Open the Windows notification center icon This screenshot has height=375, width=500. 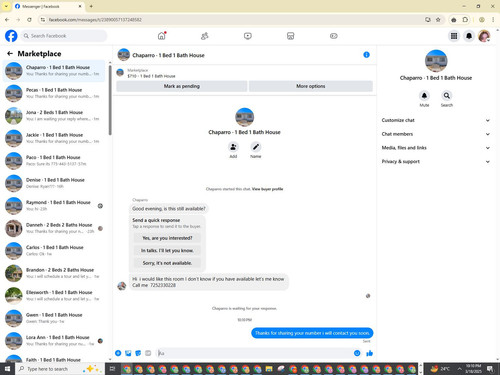pyautogui.click(x=490, y=369)
